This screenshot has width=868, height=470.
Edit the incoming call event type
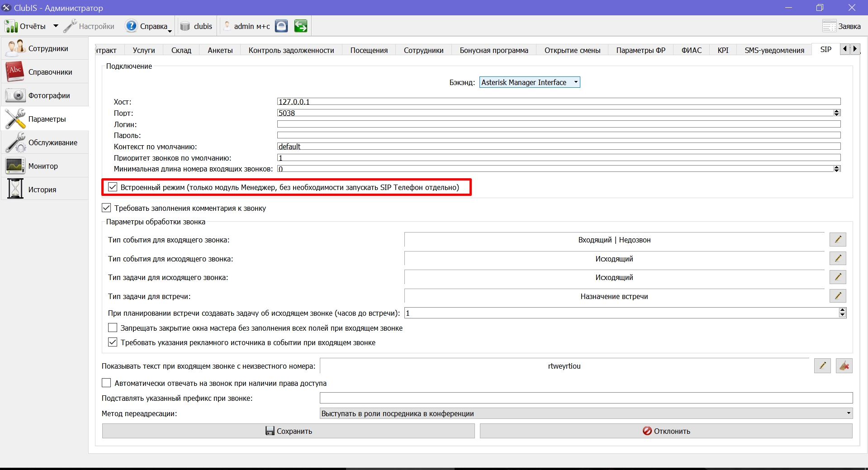pos(838,239)
